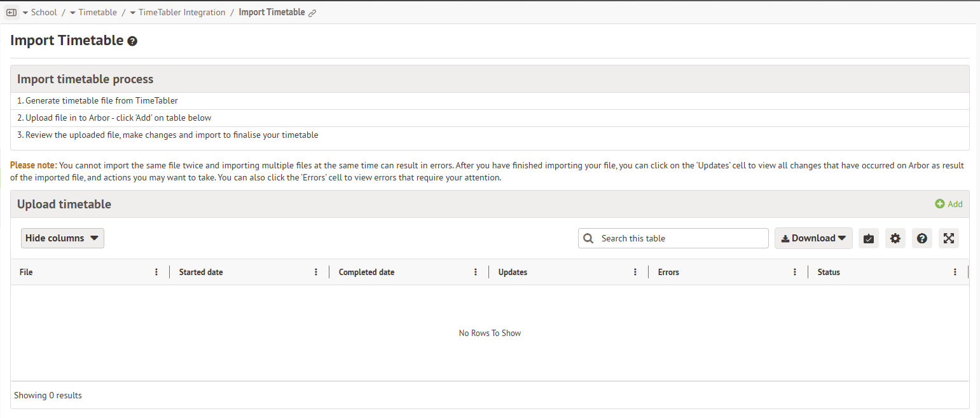
Task: Click the sidebar collapse icon in breadcrumb
Action: click(11, 13)
